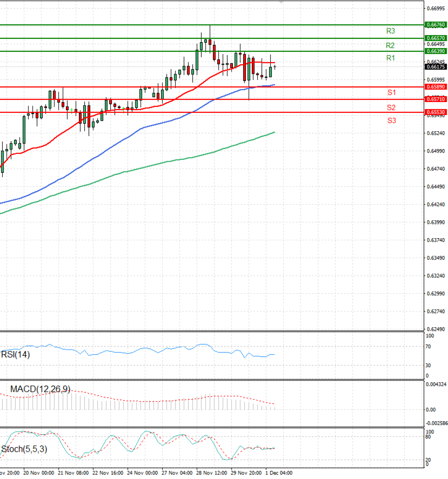Select the 0.65710 support price tag

click(x=436, y=99)
